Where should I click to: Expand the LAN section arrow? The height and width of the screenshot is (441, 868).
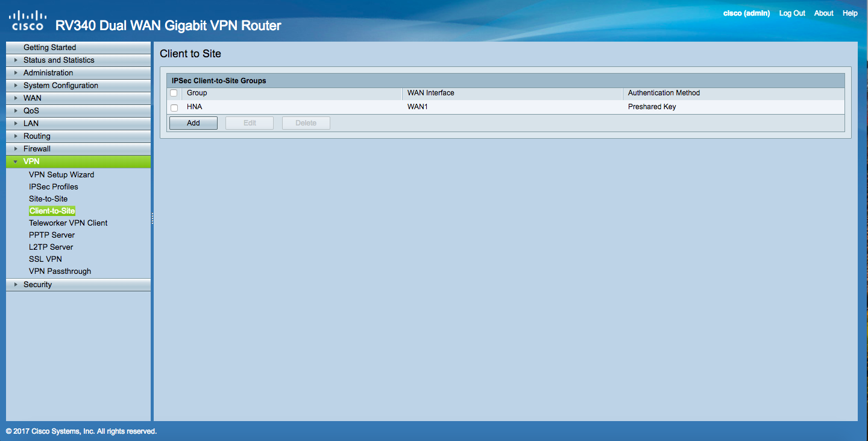tap(16, 124)
